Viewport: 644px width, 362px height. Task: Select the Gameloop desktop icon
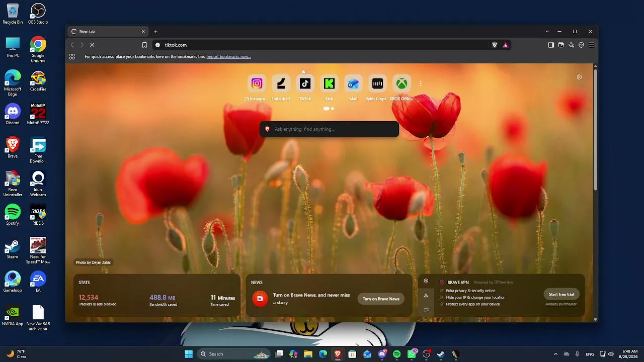[13, 282]
